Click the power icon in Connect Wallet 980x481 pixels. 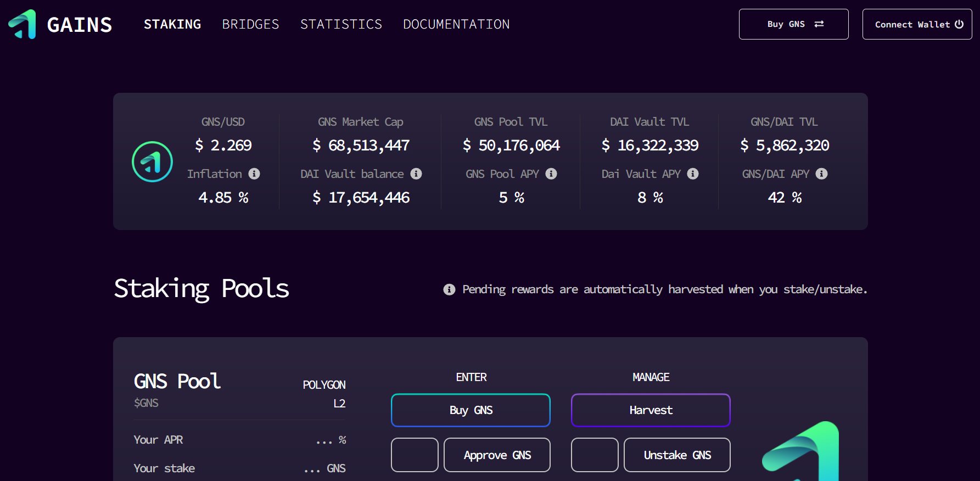(x=959, y=24)
